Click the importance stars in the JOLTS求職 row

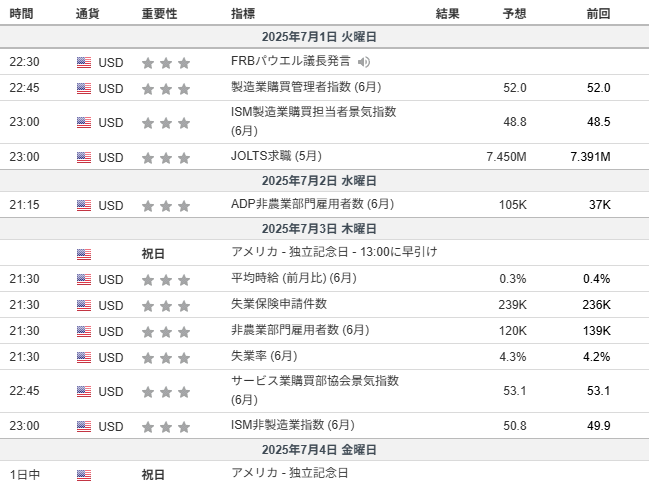tap(166, 158)
